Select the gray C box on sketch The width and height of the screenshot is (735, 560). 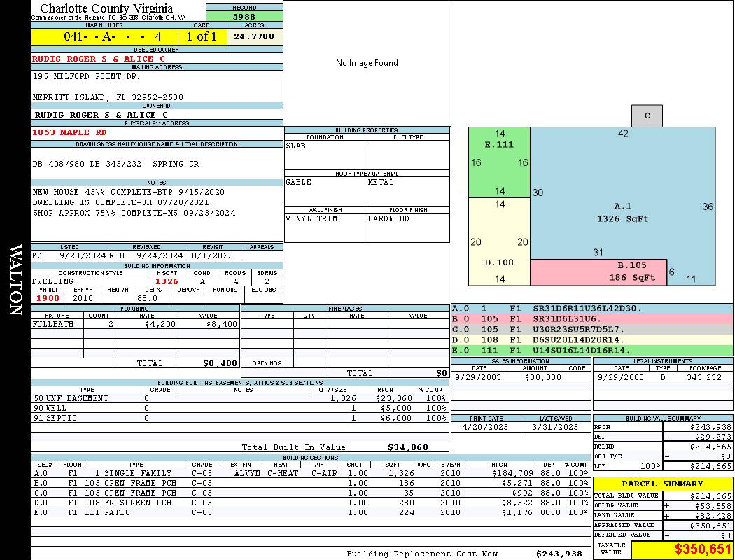point(647,115)
